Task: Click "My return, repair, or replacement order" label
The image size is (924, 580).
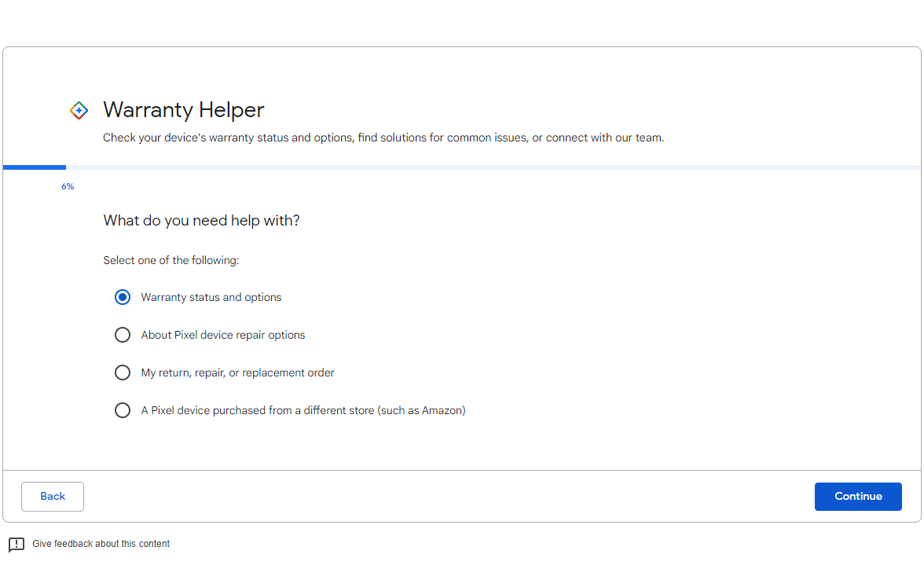Action: [237, 373]
